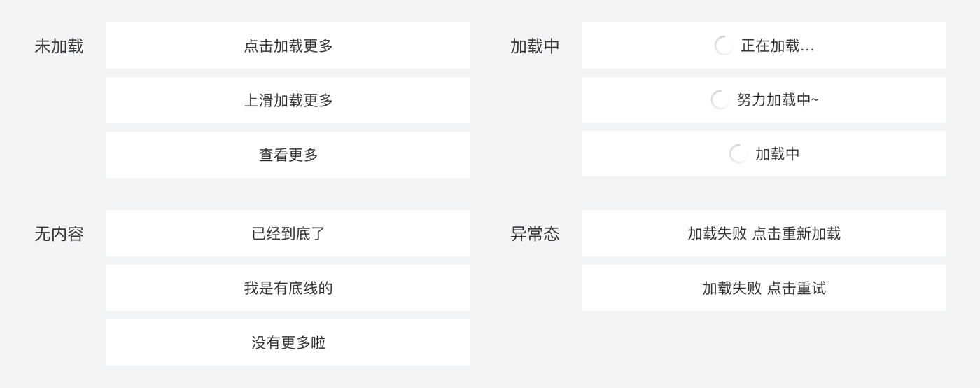
Task: Tap 加载失败 点击重新加载 to reload
Action: click(764, 233)
